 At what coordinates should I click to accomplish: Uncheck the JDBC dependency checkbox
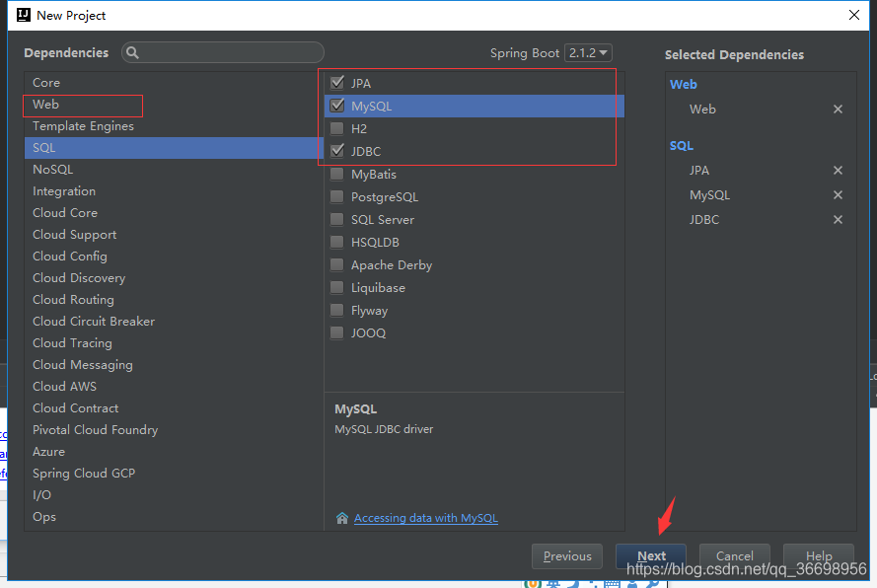coord(337,151)
